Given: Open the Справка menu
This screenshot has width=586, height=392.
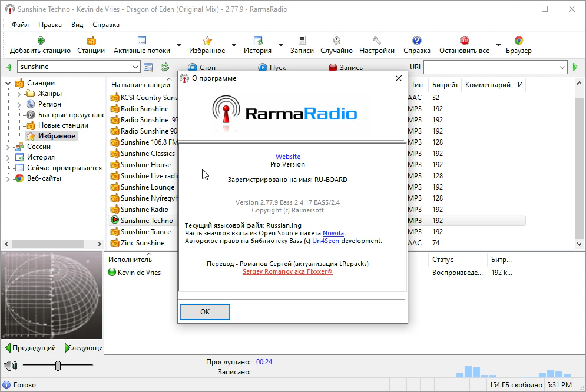Looking at the screenshot, I should 106,25.
